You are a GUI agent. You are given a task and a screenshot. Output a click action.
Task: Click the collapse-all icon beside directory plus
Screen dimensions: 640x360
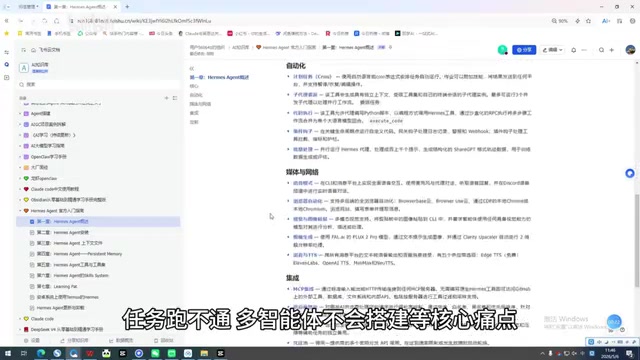pos(175,98)
